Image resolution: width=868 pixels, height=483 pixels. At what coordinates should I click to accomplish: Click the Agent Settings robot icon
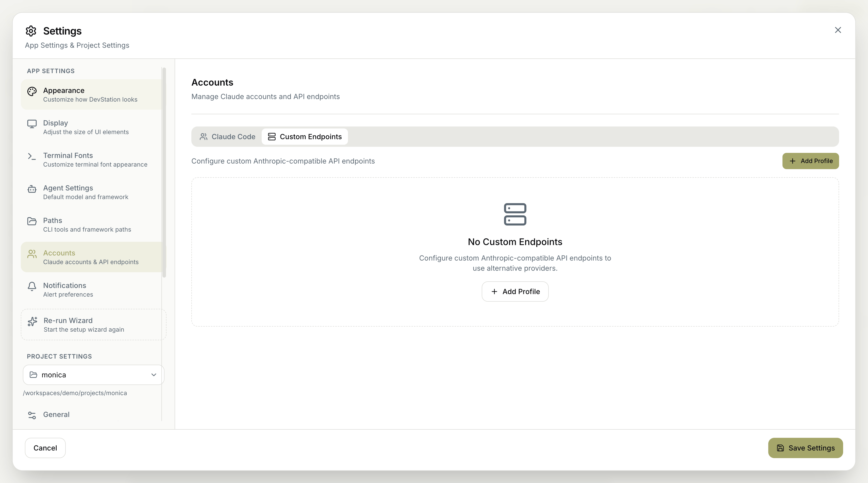click(32, 189)
